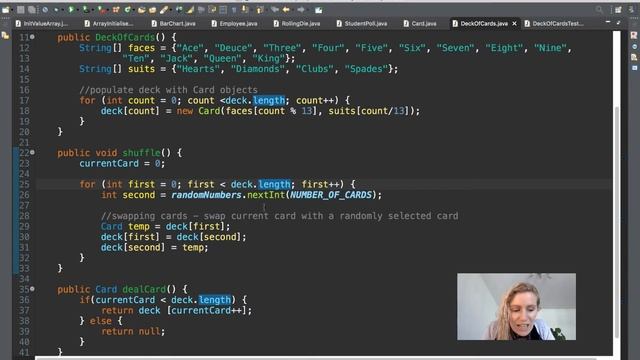Click 'return null;' in line 39

pyautogui.click(x=133, y=331)
